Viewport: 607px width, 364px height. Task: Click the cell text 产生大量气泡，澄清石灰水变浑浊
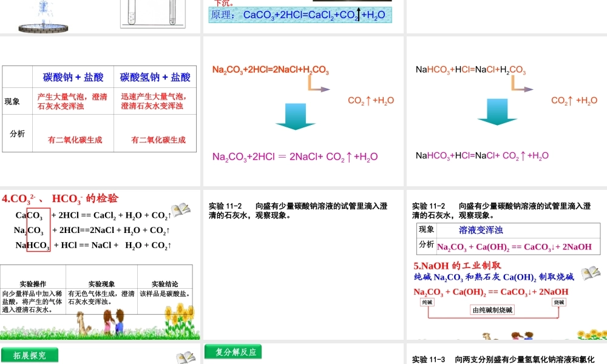(72, 101)
